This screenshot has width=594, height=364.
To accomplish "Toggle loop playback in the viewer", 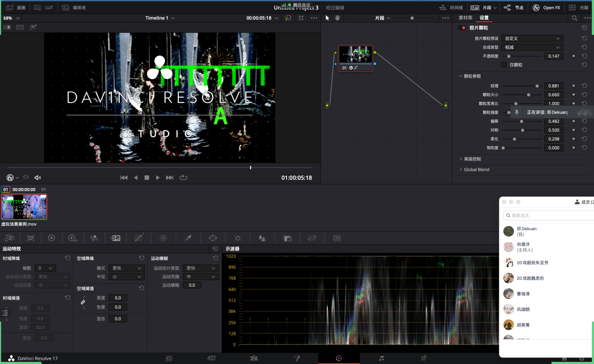I will 183,178.
